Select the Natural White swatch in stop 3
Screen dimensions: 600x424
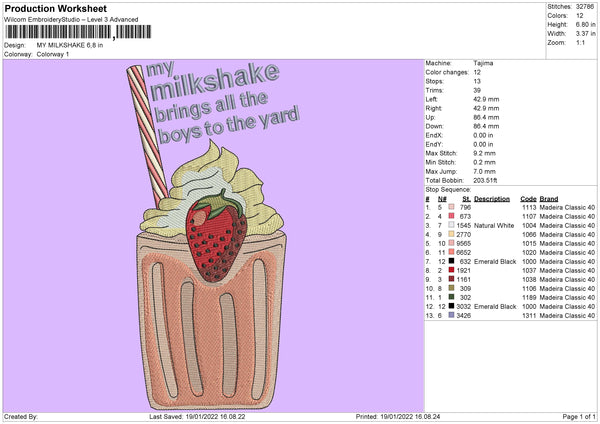[452, 225]
